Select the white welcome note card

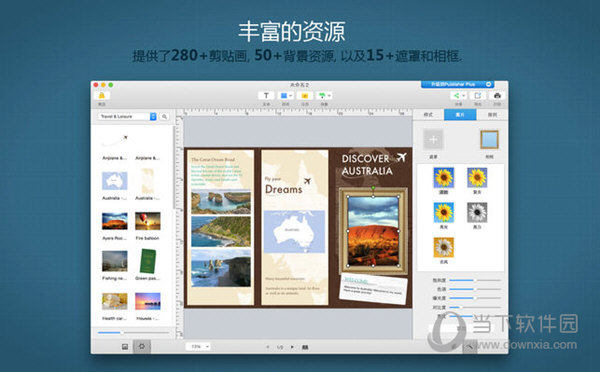(x=373, y=289)
